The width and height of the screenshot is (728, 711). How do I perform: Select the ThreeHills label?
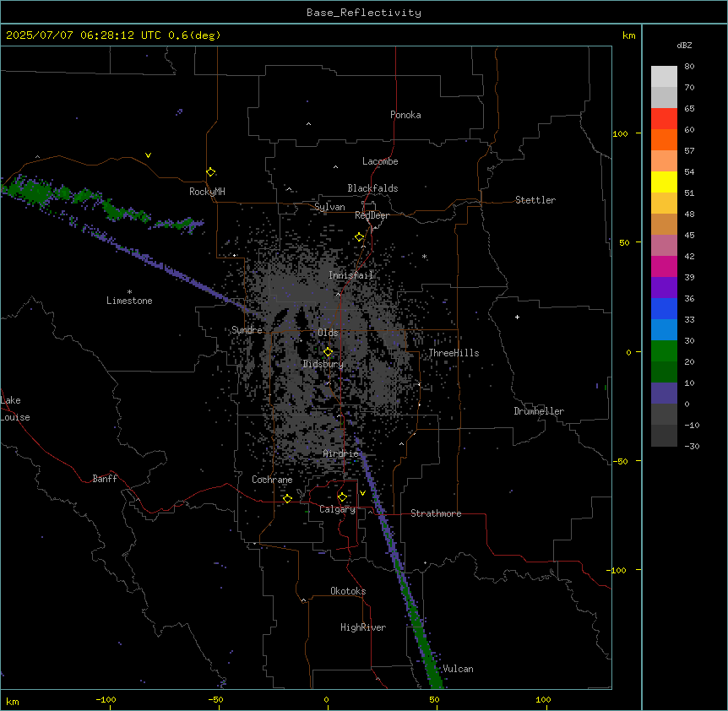point(454,353)
